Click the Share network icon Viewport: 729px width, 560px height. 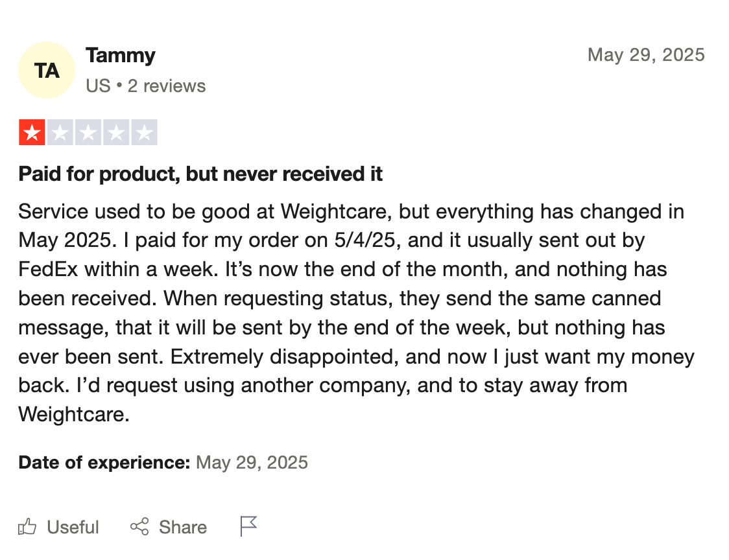pos(139,526)
